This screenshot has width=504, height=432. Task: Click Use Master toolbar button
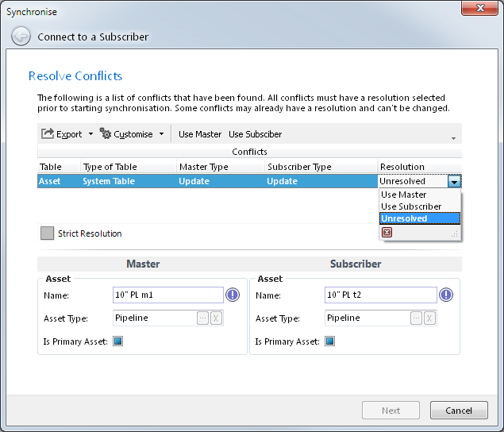(200, 134)
